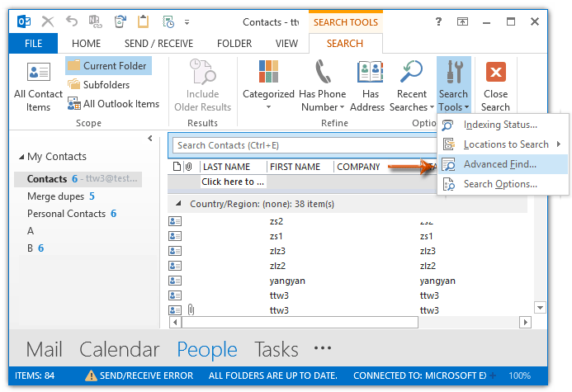Collapse the Country/Region none group

(178, 203)
